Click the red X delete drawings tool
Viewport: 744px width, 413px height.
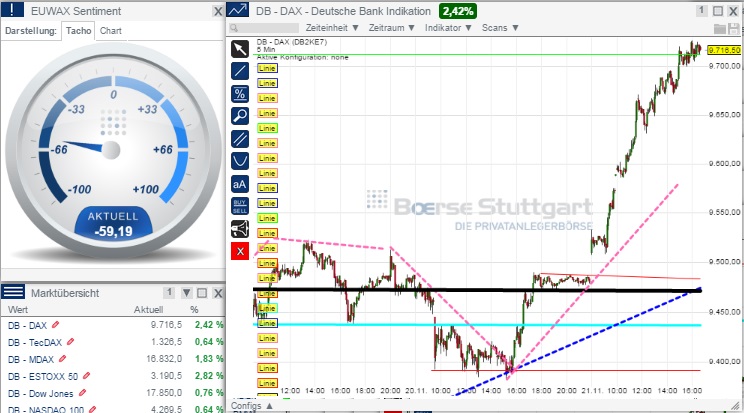point(240,251)
